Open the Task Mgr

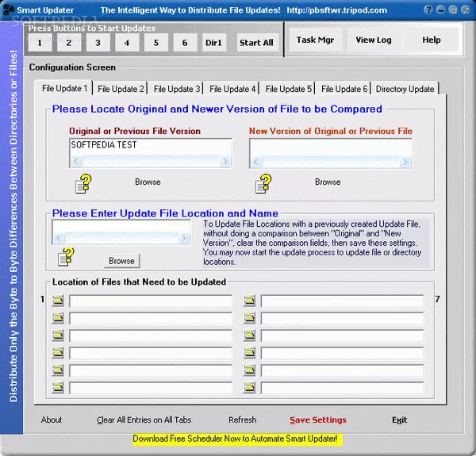[315, 40]
